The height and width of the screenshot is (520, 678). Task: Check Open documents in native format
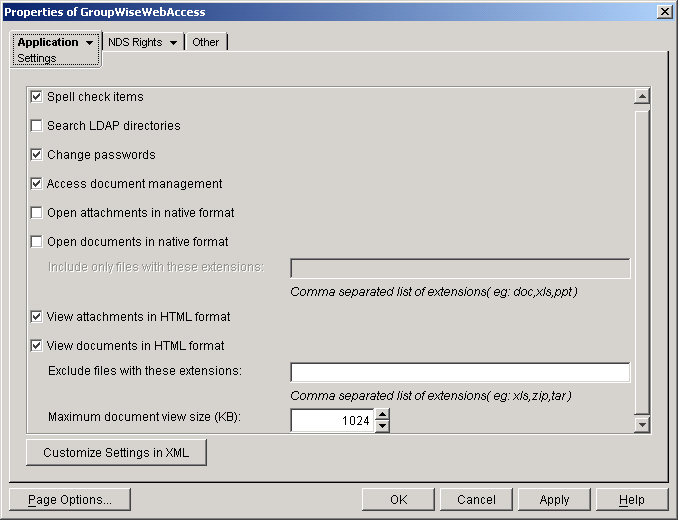coord(36,241)
